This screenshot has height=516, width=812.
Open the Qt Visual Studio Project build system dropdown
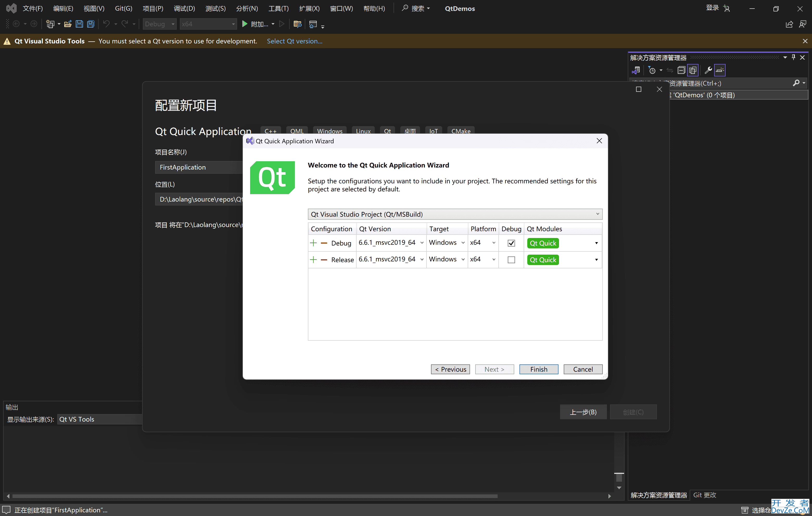coord(455,214)
